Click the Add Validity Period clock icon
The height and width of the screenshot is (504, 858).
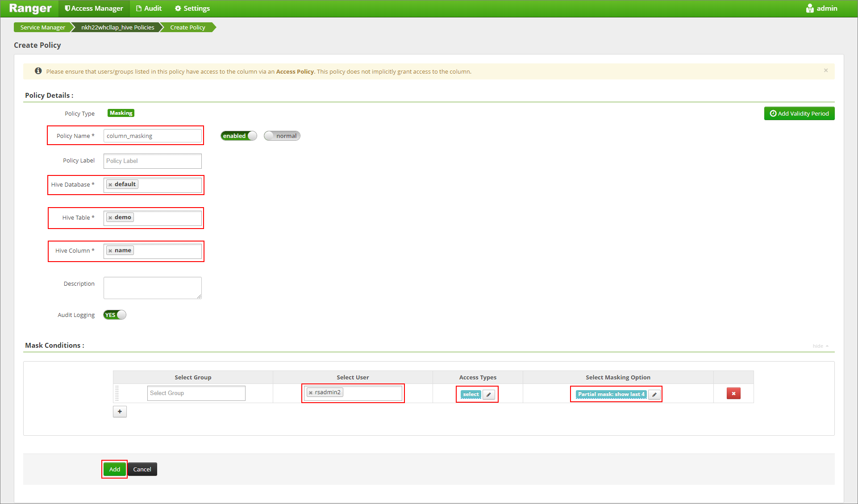pos(771,113)
